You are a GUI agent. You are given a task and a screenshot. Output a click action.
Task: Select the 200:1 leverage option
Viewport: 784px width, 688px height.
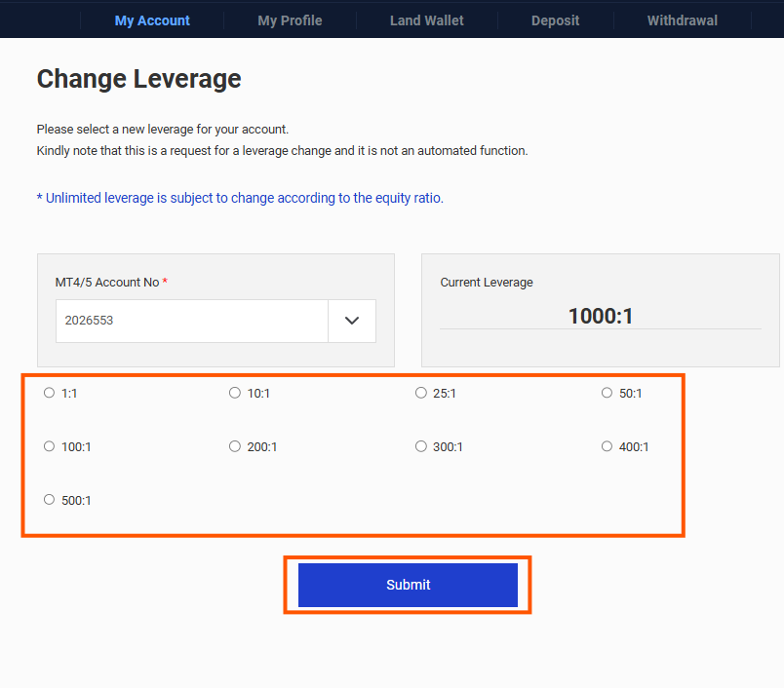(235, 447)
